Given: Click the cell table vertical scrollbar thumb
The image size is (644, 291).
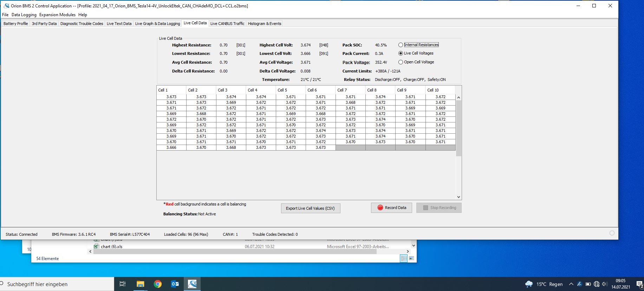Looking at the screenshot, I should 458,128.
